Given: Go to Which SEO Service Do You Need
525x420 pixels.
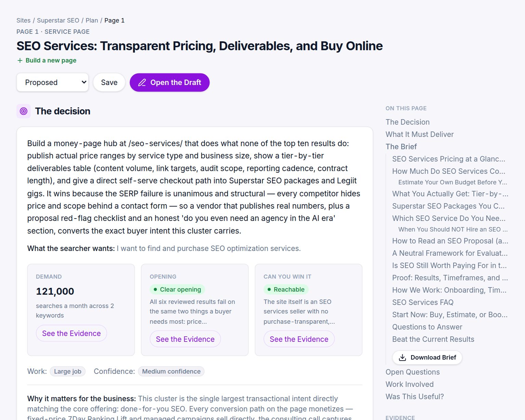Looking at the screenshot, I should (449, 219).
